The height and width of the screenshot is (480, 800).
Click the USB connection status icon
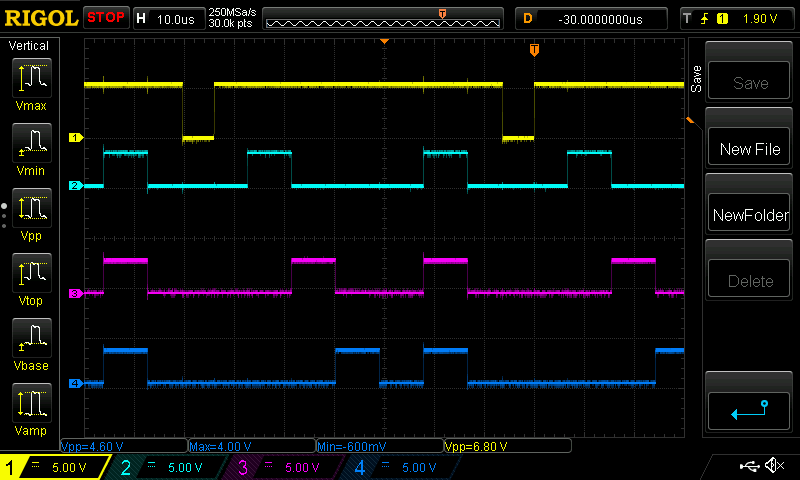tap(749, 466)
